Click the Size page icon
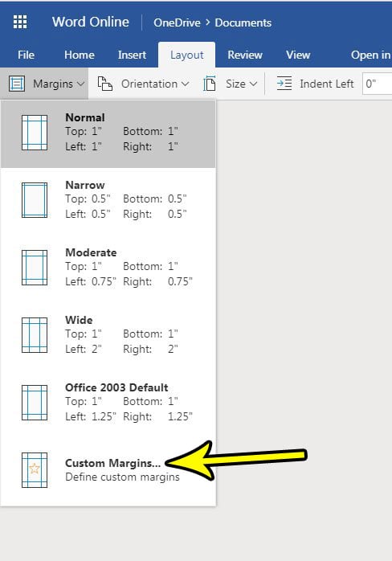Image resolution: width=392 pixels, height=561 pixels. click(x=209, y=84)
